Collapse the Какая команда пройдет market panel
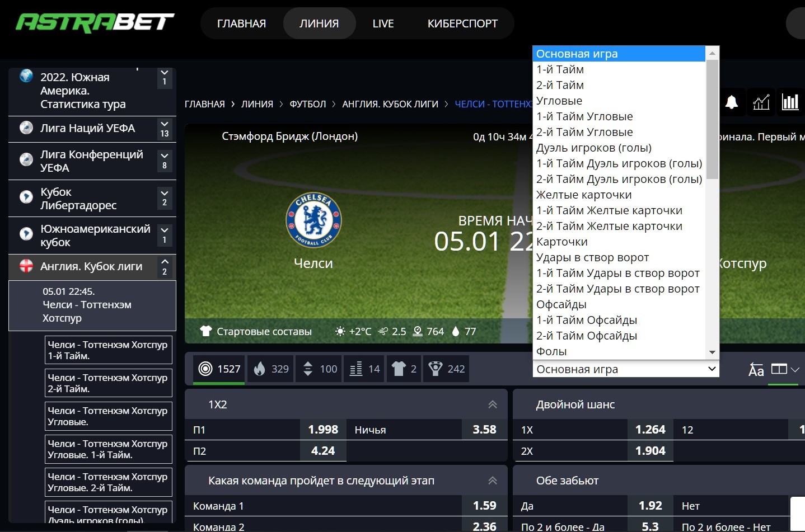Image resolution: width=805 pixels, height=532 pixels. tap(493, 481)
